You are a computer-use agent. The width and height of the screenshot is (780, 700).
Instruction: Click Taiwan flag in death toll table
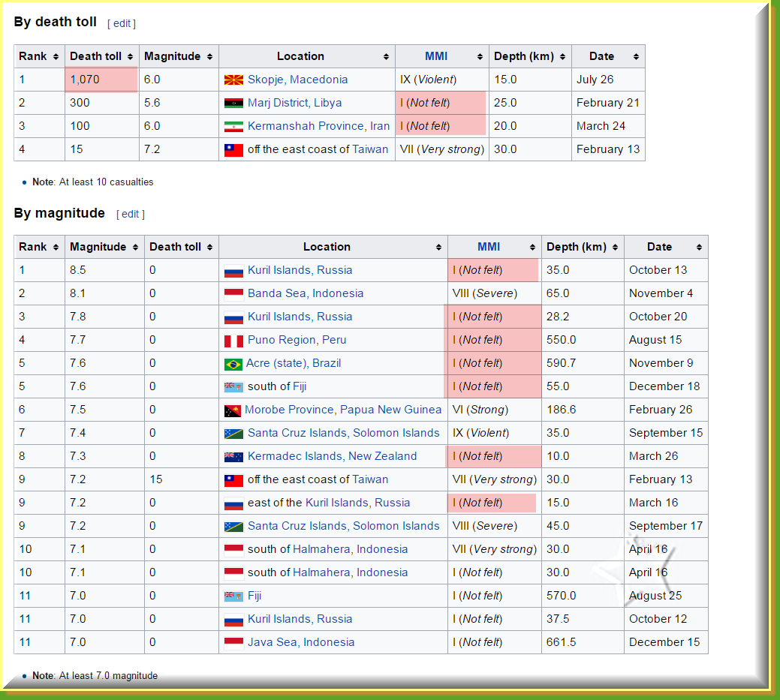click(x=233, y=149)
